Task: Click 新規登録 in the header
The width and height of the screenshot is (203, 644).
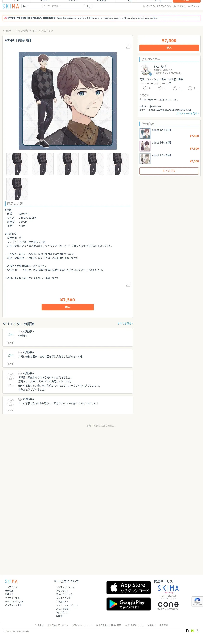Action: tap(180, 6)
